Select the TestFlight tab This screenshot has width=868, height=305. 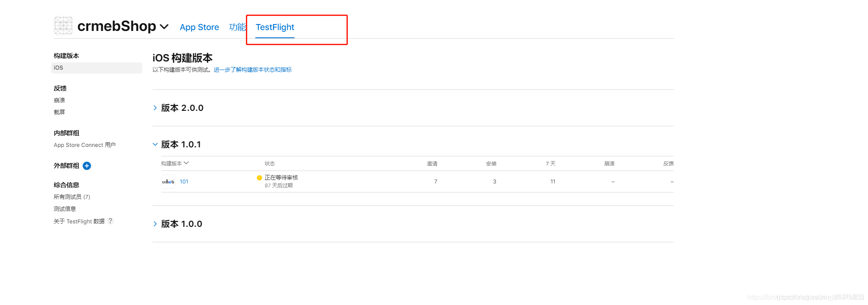click(275, 27)
